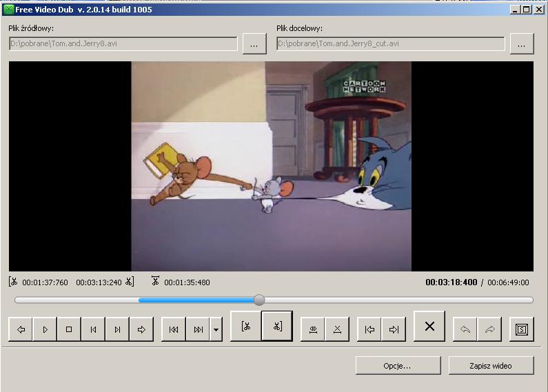This screenshot has width=548, height=392.
Task: Go to the selection beginning
Action: point(369,329)
